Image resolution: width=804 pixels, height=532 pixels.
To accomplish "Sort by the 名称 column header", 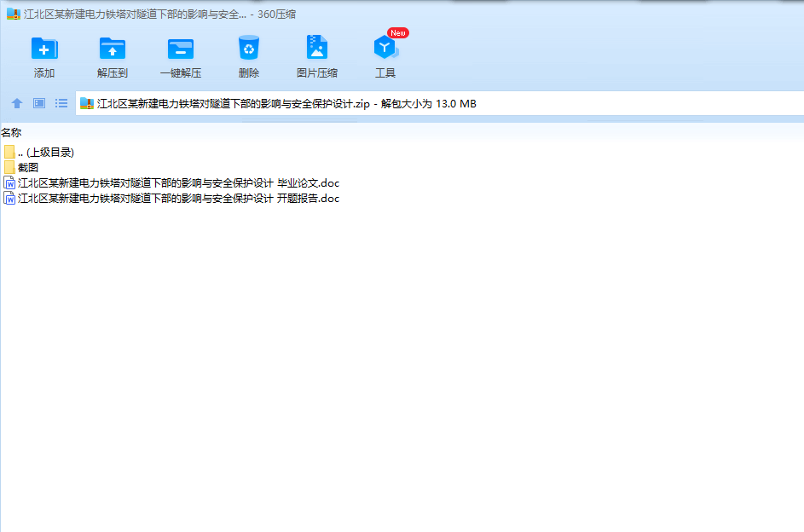I will [11, 133].
